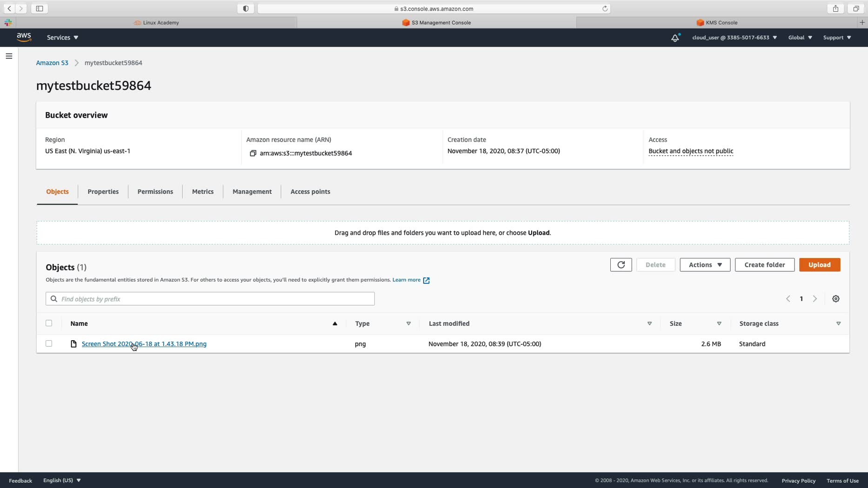Viewport: 868px width, 488px height.
Task: Sort objects by Storage class arrow
Action: pos(839,323)
